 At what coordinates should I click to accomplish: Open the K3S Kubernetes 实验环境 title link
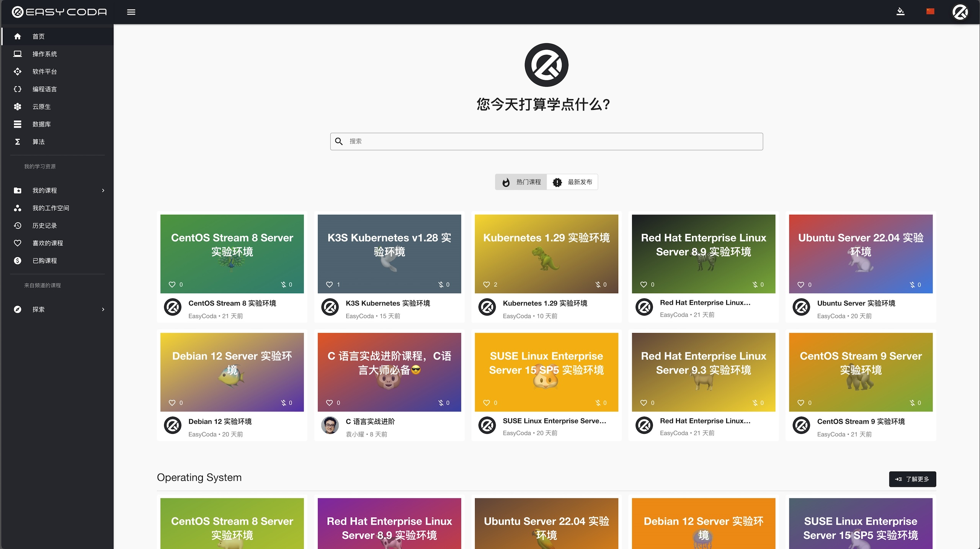point(388,303)
